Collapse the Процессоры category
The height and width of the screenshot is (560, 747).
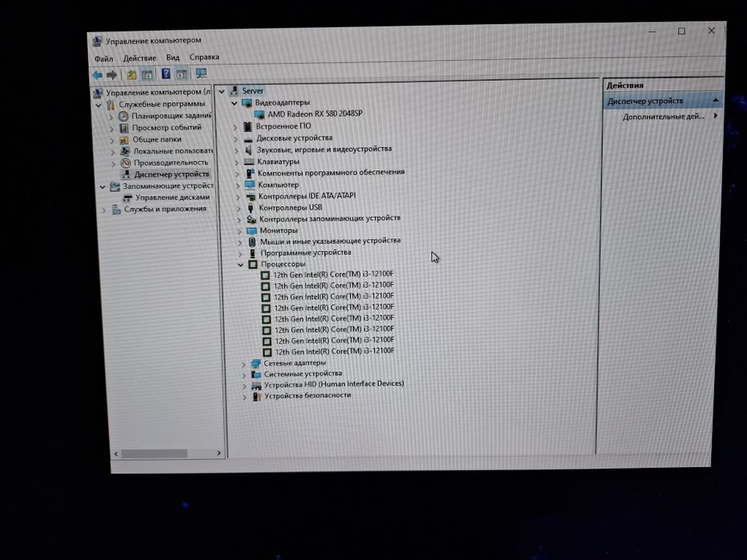click(x=241, y=265)
